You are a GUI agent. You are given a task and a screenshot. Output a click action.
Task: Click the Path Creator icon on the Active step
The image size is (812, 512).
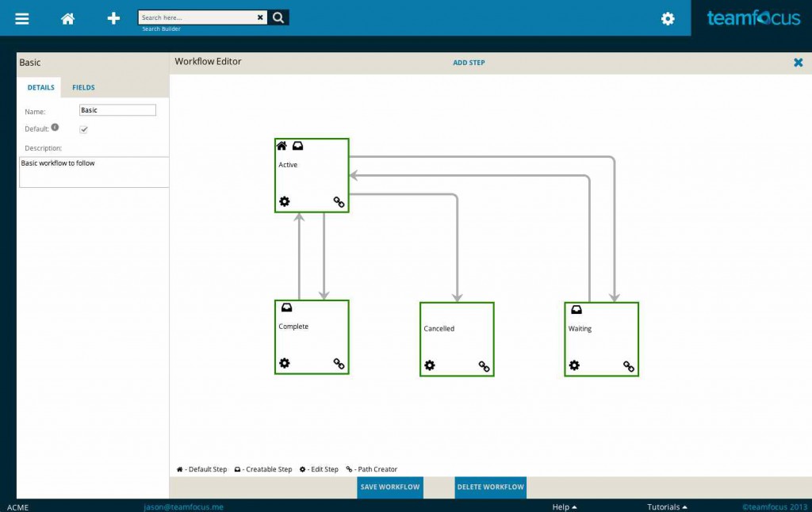[339, 202]
